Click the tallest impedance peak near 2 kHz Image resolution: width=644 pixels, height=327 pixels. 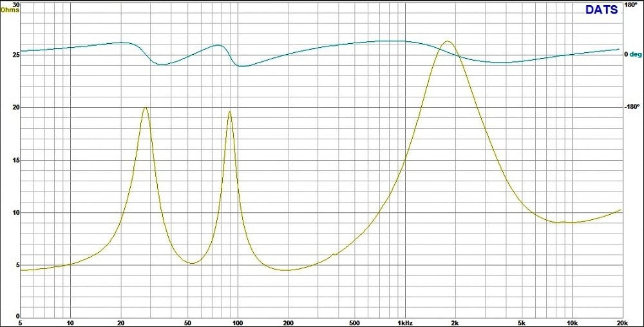[x=447, y=41]
